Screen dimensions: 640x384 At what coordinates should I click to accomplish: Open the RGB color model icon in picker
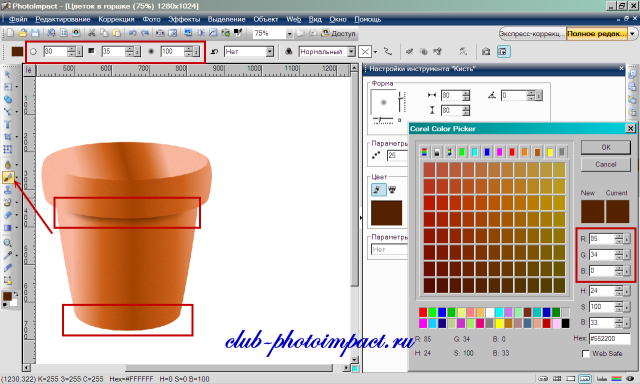[x=424, y=152]
